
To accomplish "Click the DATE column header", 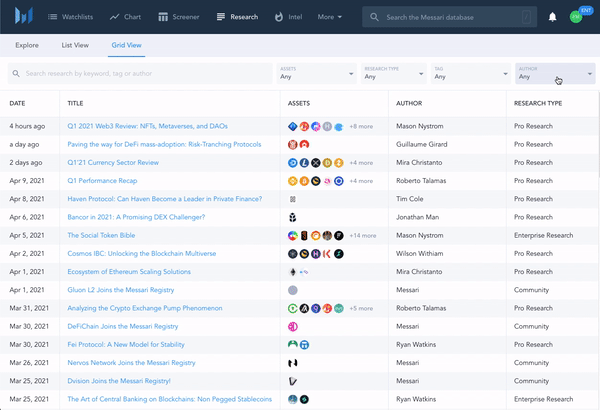I will [17, 103].
